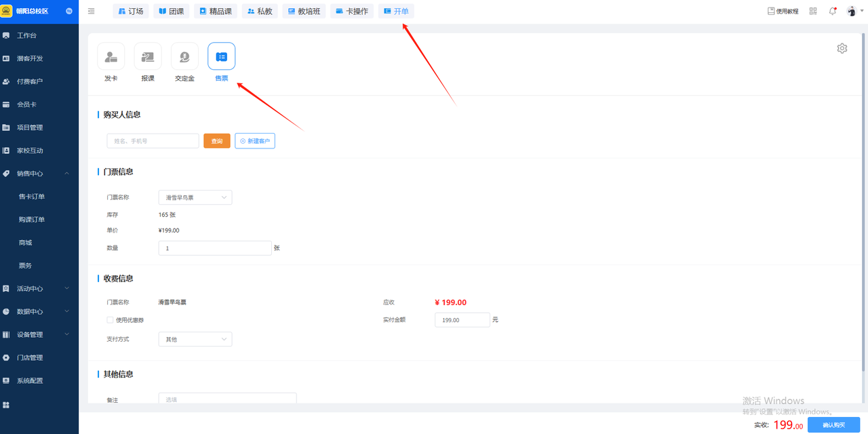The height and width of the screenshot is (434, 868).
Task: Click the 确认购买 confirm purchase button
Action: (833, 425)
